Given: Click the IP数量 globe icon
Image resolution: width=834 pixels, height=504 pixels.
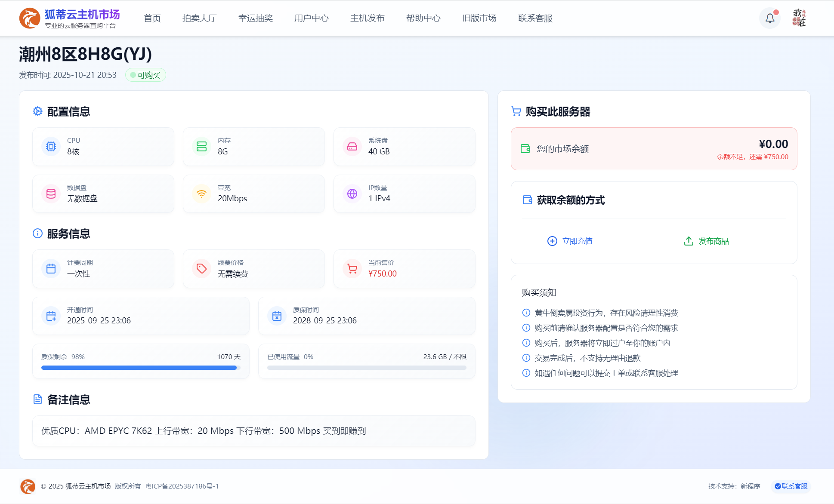Looking at the screenshot, I should pos(352,194).
